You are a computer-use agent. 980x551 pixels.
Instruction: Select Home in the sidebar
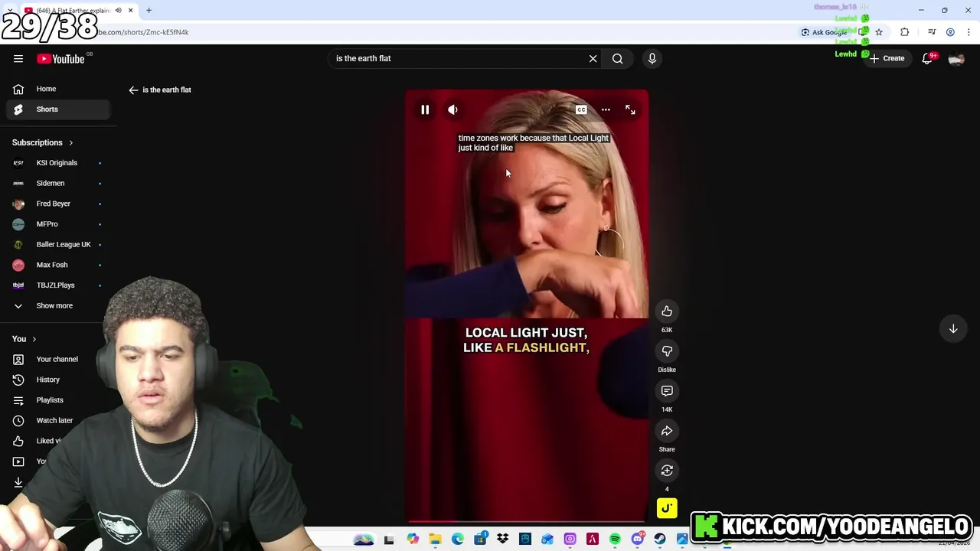[58, 89]
